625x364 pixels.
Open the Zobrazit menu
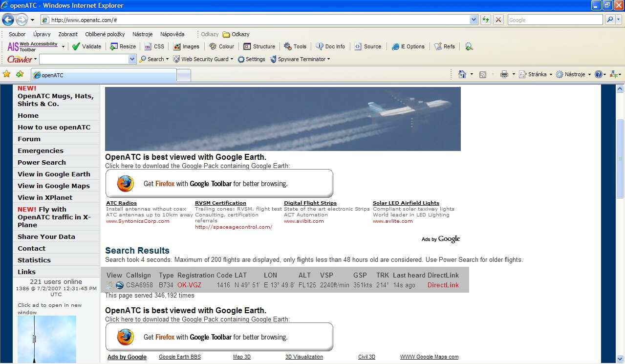[68, 34]
